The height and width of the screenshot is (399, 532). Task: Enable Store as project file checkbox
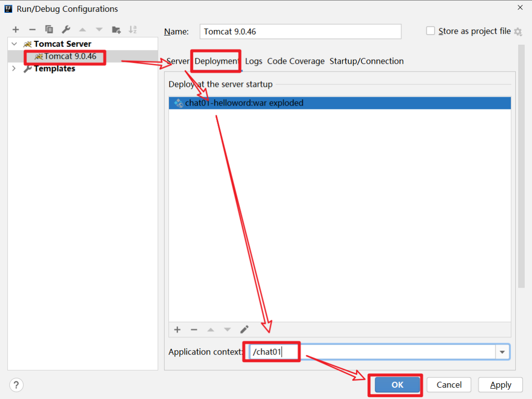[431, 31]
